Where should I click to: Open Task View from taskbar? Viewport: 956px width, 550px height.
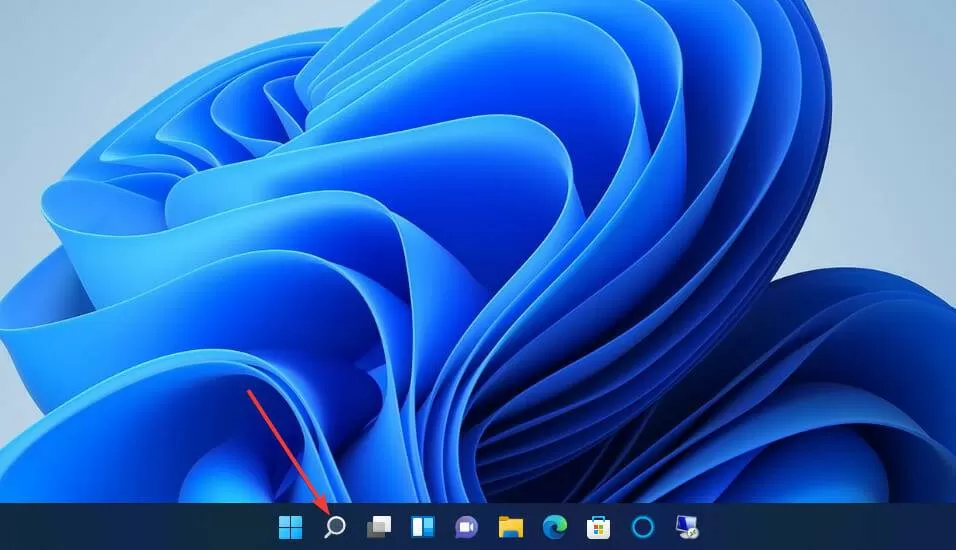click(x=379, y=527)
